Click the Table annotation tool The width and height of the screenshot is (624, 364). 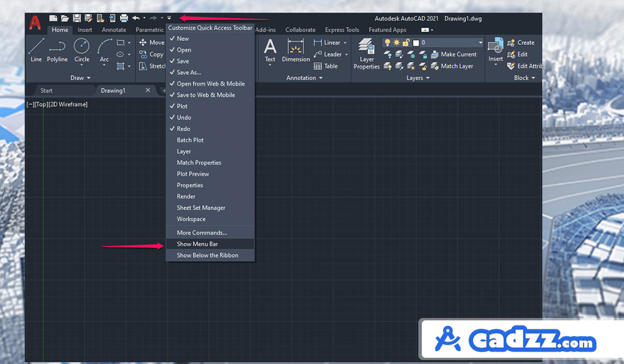pyautogui.click(x=326, y=66)
